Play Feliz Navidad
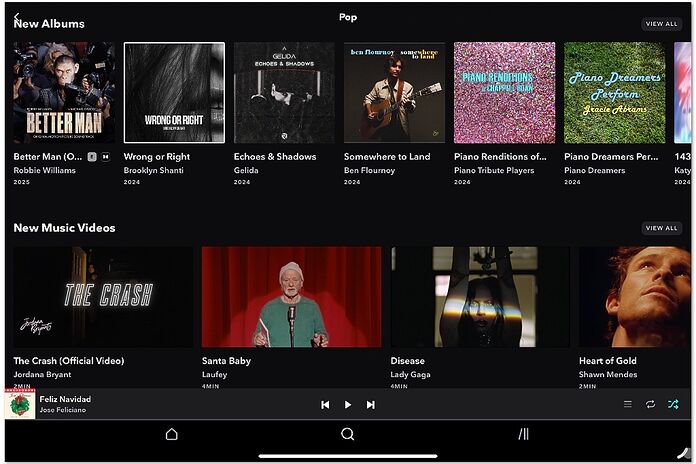The width and height of the screenshot is (696, 464). pos(348,405)
